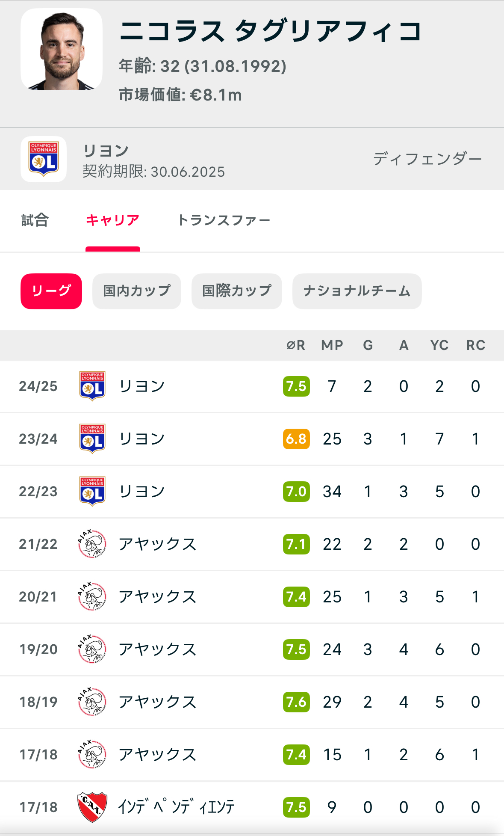Open アヤックス row for season 20/21
This screenshot has width=504, height=836.
coord(157,596)
